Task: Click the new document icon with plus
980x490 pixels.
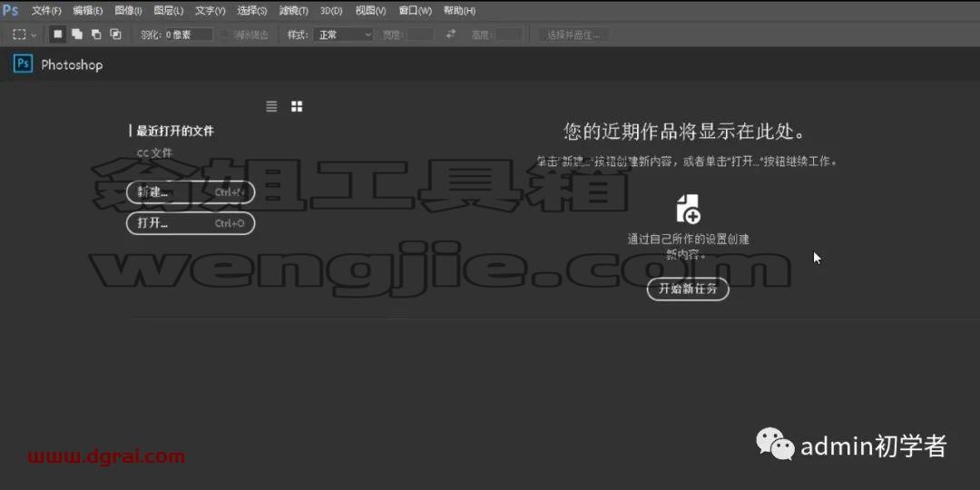Action: (688, 209)
